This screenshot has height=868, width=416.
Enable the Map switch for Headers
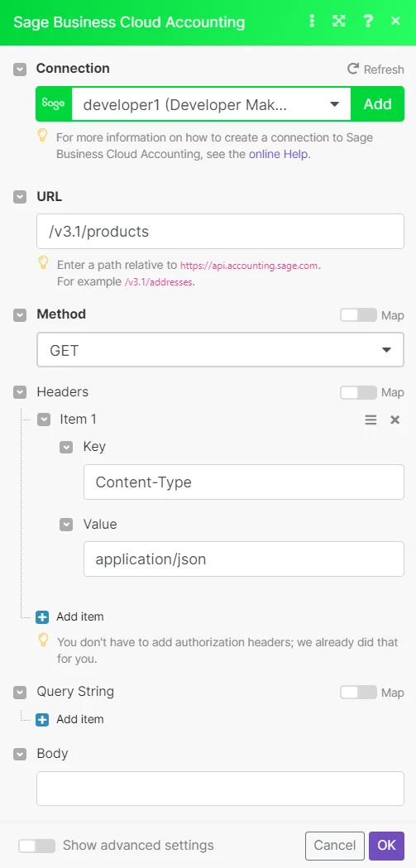tap(358, 392)
